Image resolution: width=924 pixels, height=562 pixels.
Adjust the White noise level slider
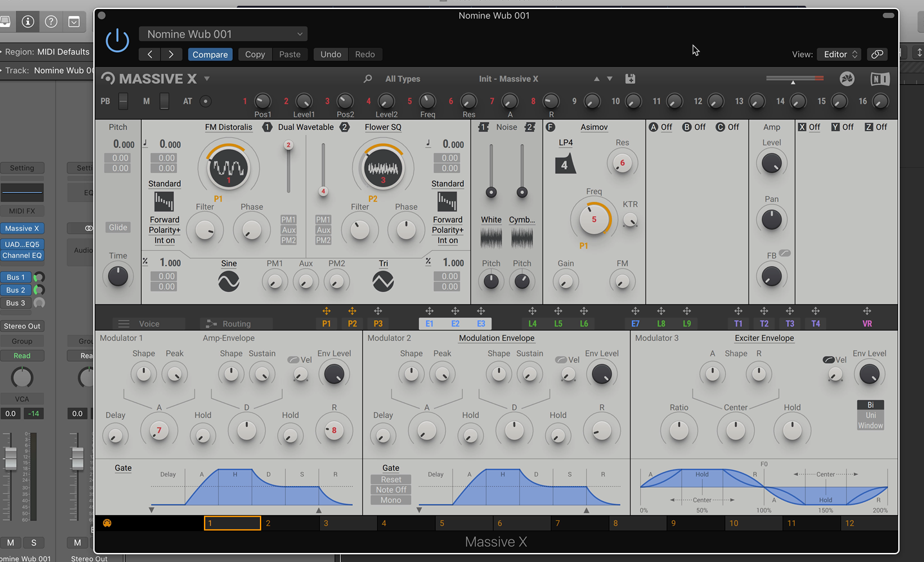pyautogui.click(x=491, y=192)
